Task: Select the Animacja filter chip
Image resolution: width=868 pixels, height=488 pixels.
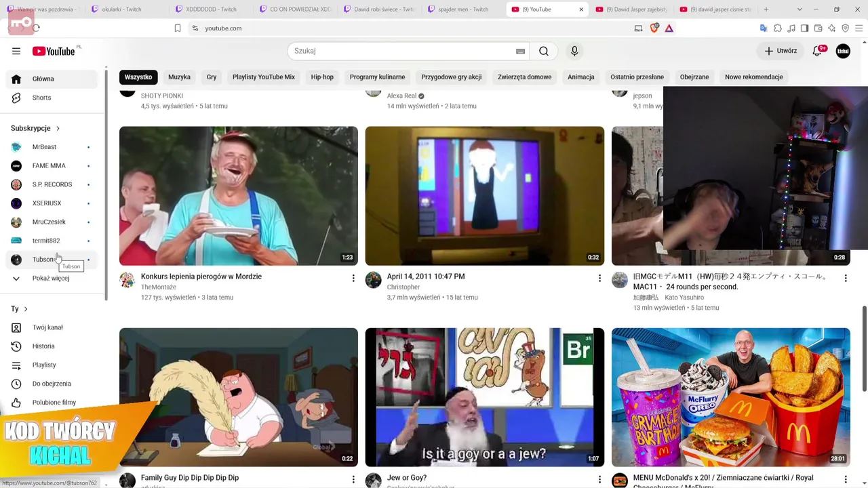Action: [581, 77]
